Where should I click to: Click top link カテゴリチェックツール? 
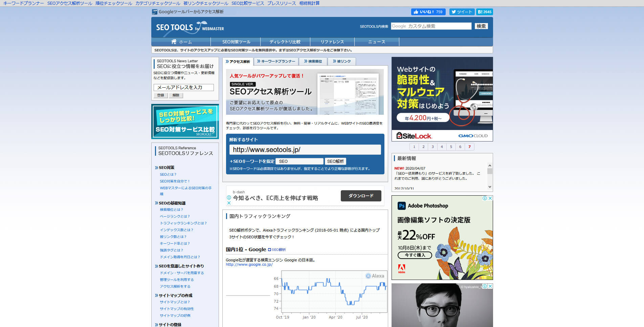pos(158,3)
